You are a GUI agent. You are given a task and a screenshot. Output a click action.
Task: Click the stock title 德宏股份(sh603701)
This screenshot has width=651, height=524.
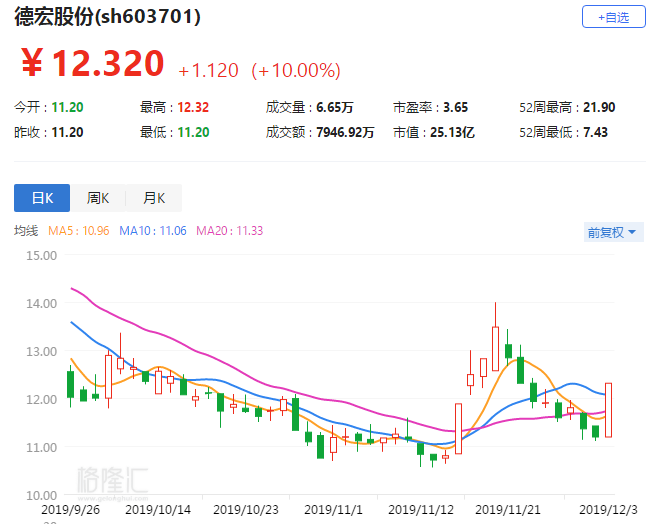click(x=107, y=17)
